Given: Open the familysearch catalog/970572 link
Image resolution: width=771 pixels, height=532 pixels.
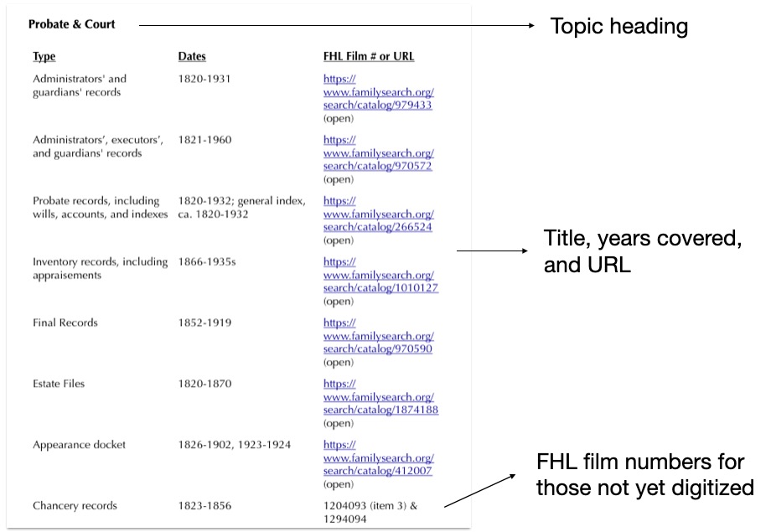Looking at the screenshot, I should 378,153.
